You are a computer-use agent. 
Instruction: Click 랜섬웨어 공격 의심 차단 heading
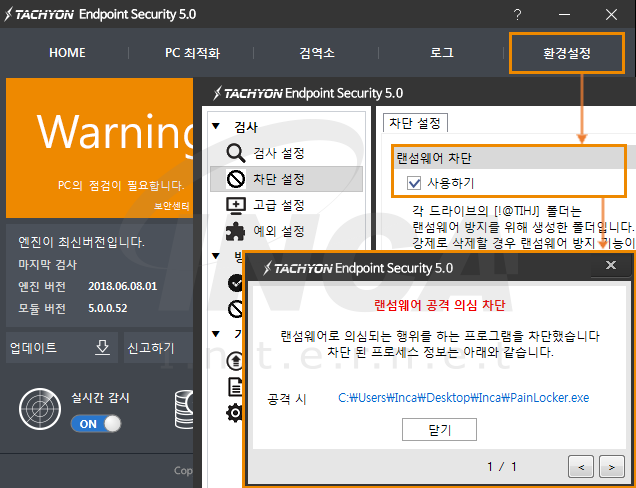(x=439, y=305)
